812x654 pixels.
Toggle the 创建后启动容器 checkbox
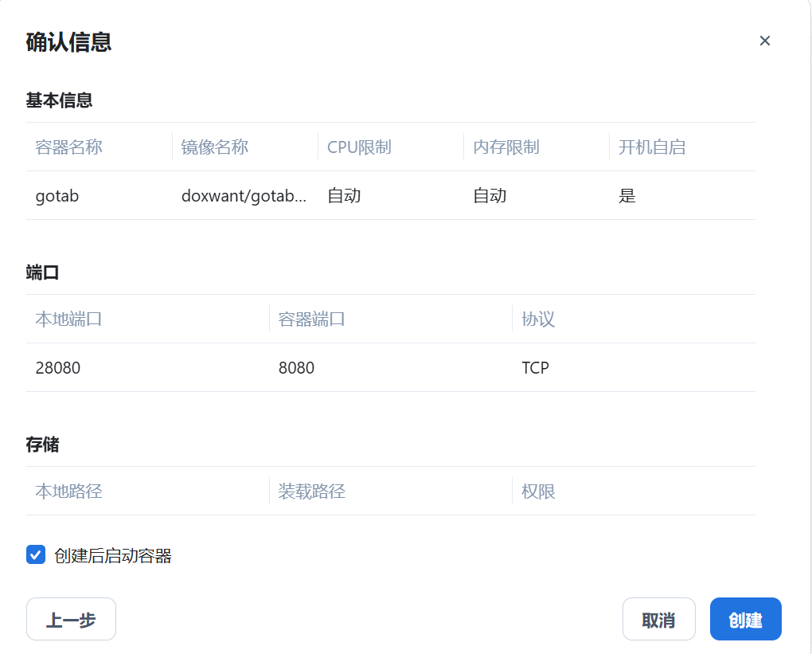(36, 555)
